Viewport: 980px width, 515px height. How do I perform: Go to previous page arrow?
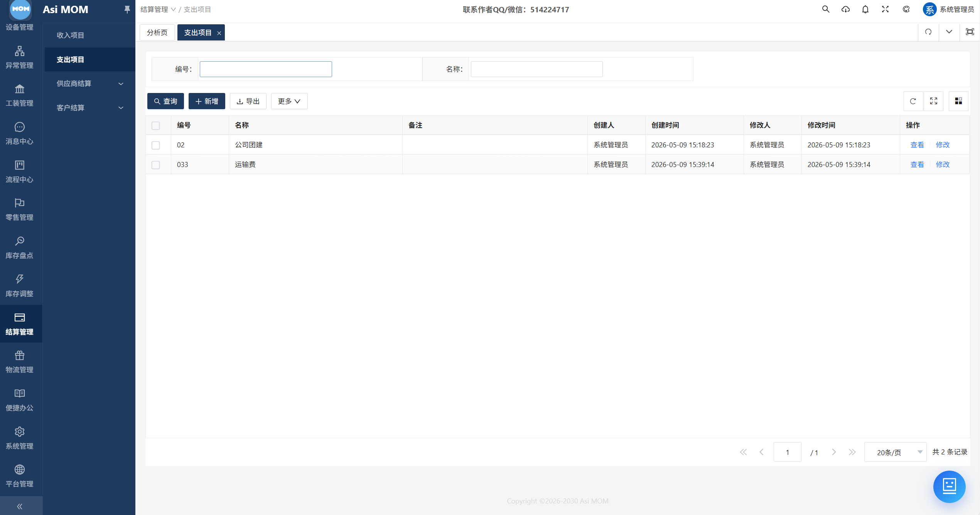(761, 452)
